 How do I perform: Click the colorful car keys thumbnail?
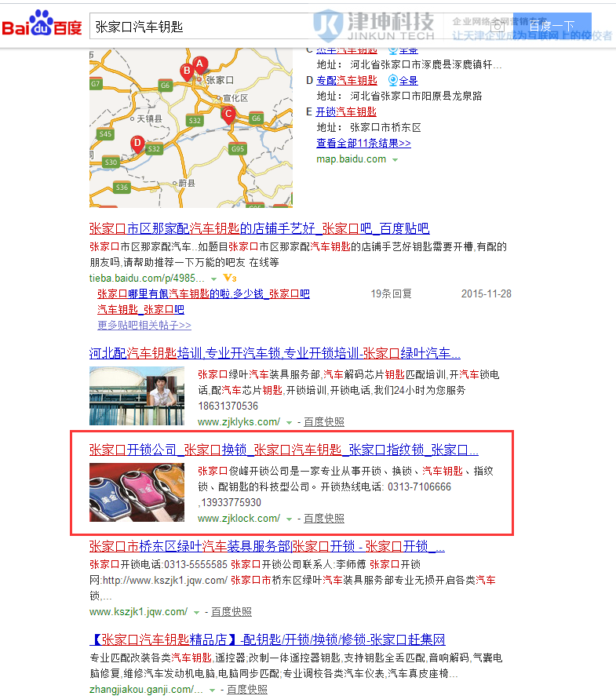[137, 492]
